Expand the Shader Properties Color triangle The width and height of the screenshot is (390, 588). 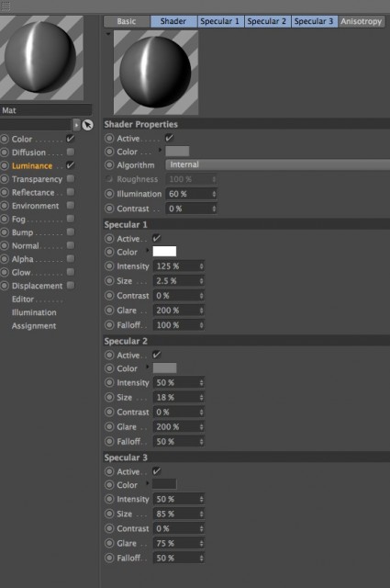point(161,150)
